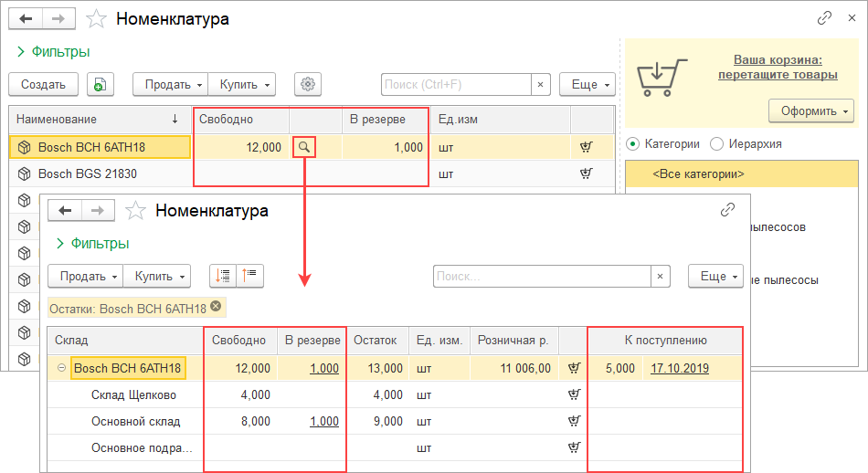Open the Купить dropdown in front window
868x473 pixels.
point(156,276)
